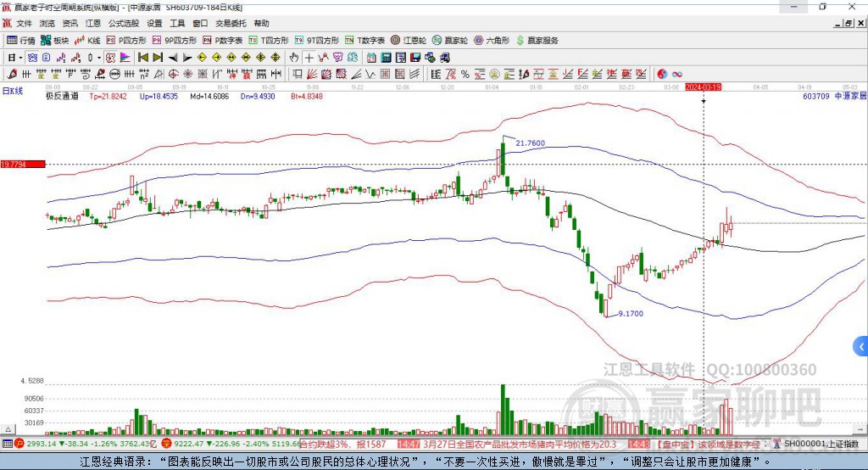Select the V-shaped wave line tool
The width and height of the screenshot is (868, 470).
coord(370,74)
